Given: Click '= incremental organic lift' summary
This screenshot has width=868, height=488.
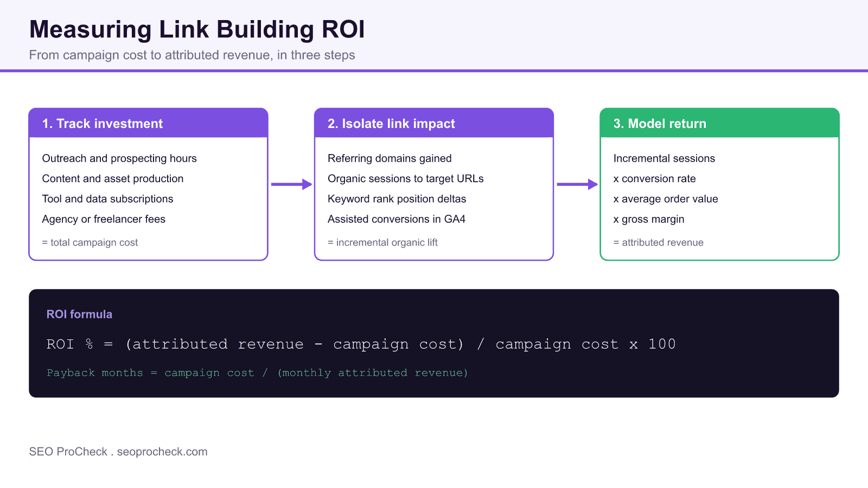Looking at the screenshot, I should pyautogui.click(x=382, y=242).
